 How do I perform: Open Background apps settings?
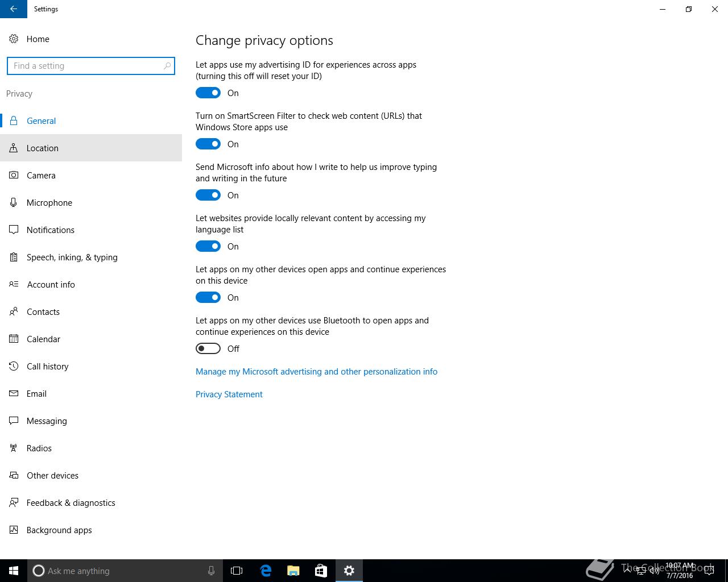click(91, 530)
